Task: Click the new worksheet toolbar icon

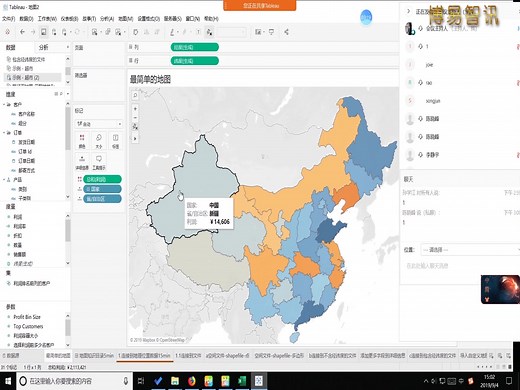Action: click(x=95, y=32)
